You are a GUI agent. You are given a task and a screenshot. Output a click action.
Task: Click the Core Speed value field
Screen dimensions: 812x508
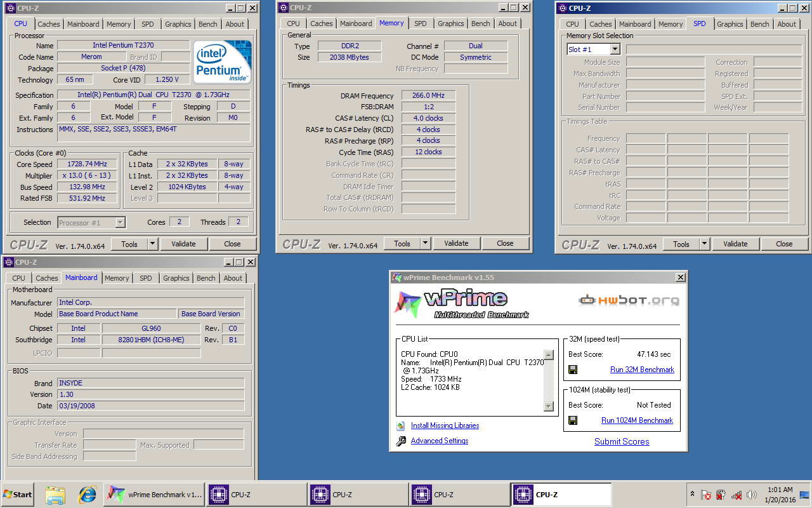pos(88,164)
